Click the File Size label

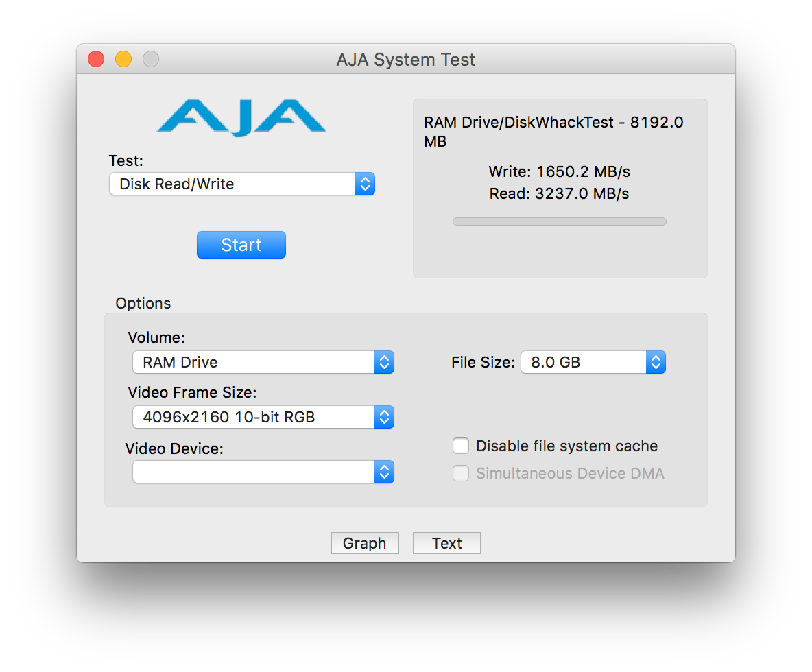click(483, 363)
